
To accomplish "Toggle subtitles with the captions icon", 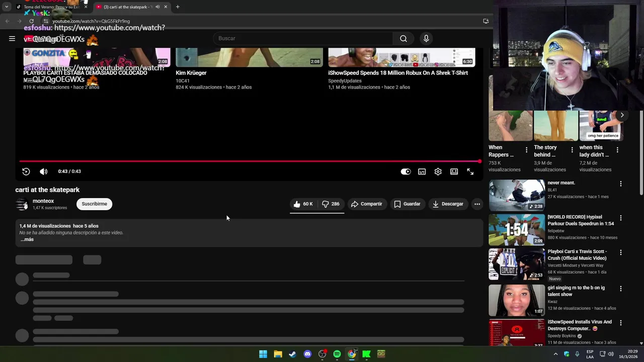I will tap(422, 171).
